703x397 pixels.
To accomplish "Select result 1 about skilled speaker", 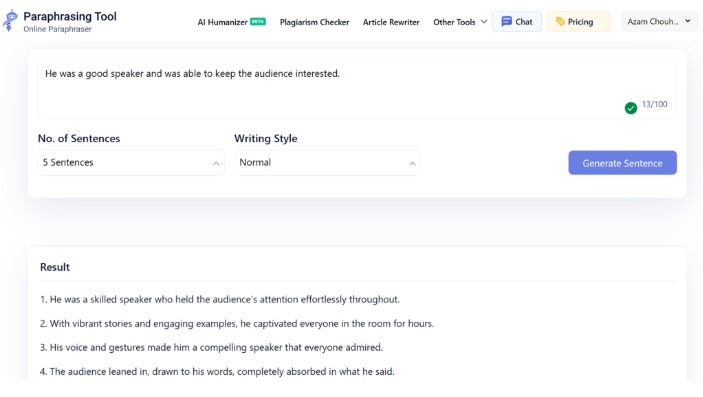I will point(220,300).
